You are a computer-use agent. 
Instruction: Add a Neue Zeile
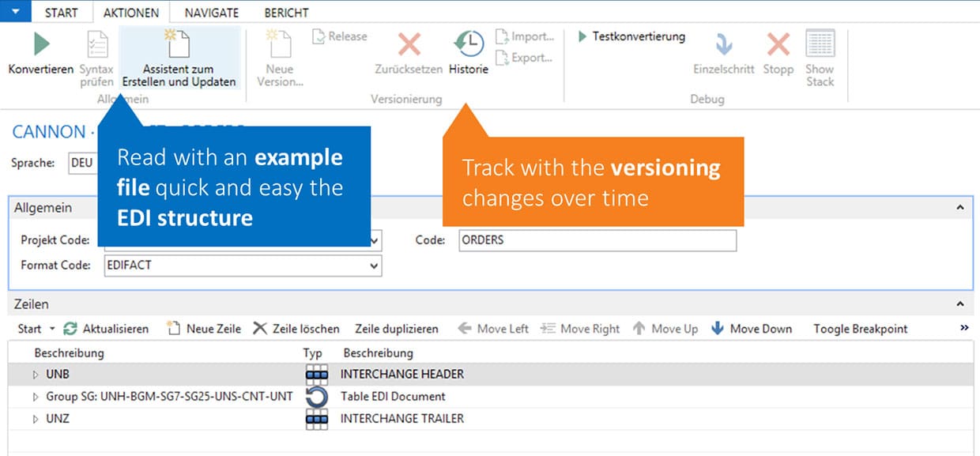click(204, 329)
